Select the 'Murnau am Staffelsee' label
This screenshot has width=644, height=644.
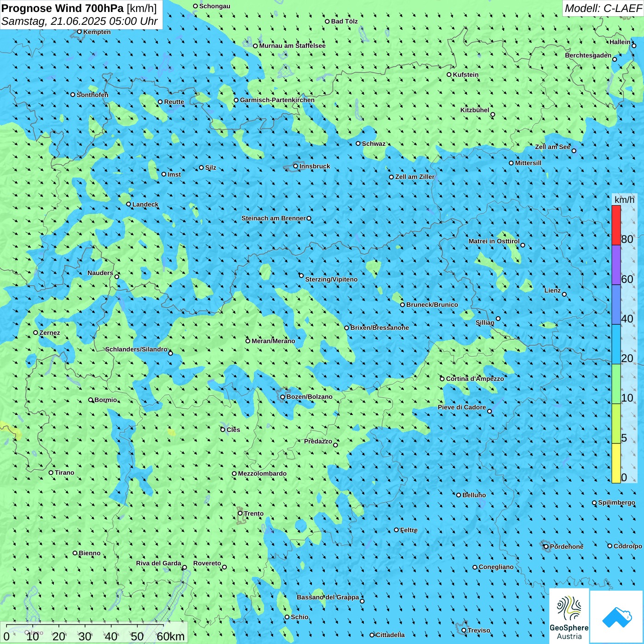pyautogui.click(x=293, y=46)
